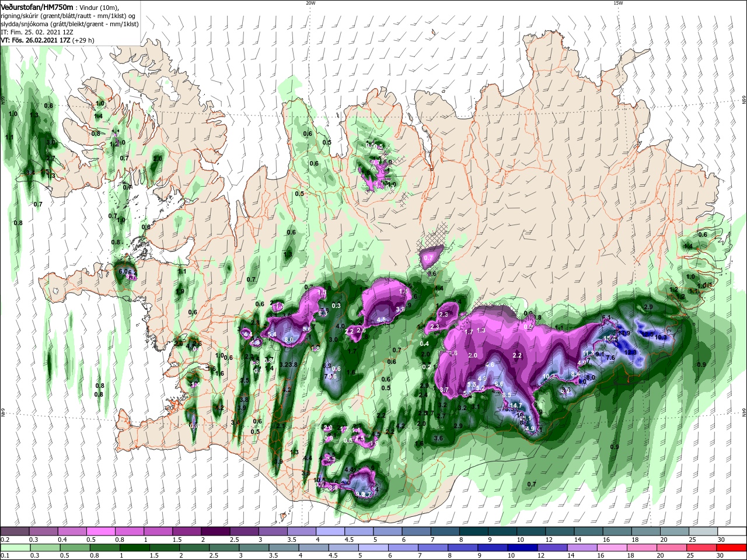Click top legend swatch between 0.2 and 0.3
The height and width of the screenshot is (560, 747).
[x=15, y=531]
